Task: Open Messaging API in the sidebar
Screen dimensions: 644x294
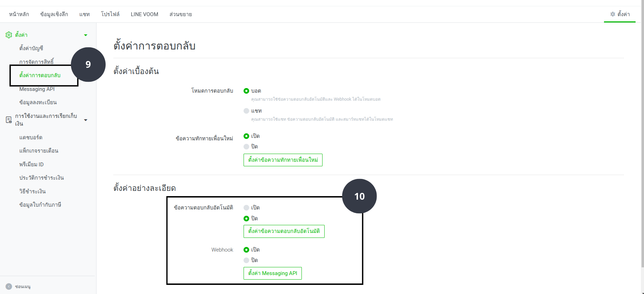Action: (37, 89)
